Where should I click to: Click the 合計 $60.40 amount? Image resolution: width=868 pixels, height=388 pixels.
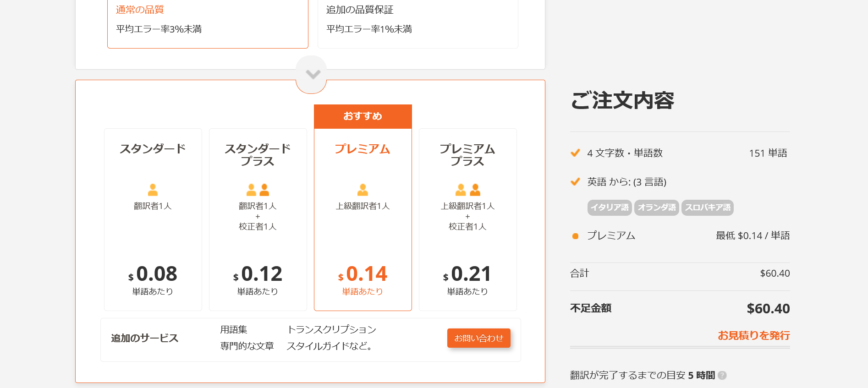point(775,273)
